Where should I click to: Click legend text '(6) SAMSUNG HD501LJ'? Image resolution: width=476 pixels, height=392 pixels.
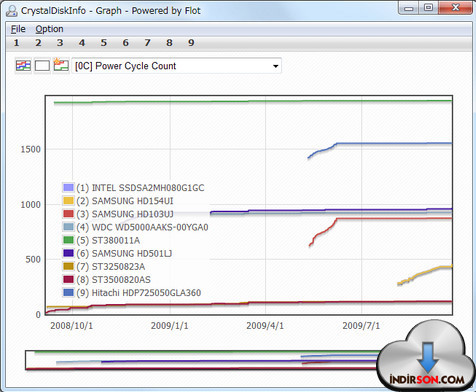click(x=124, y=254)
